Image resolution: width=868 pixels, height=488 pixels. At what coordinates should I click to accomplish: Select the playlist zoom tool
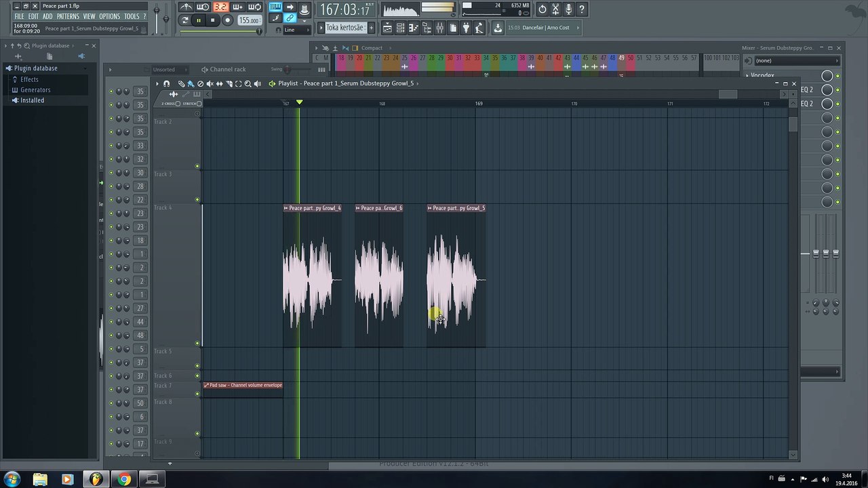pyautogui.click(x=248, y=83)
